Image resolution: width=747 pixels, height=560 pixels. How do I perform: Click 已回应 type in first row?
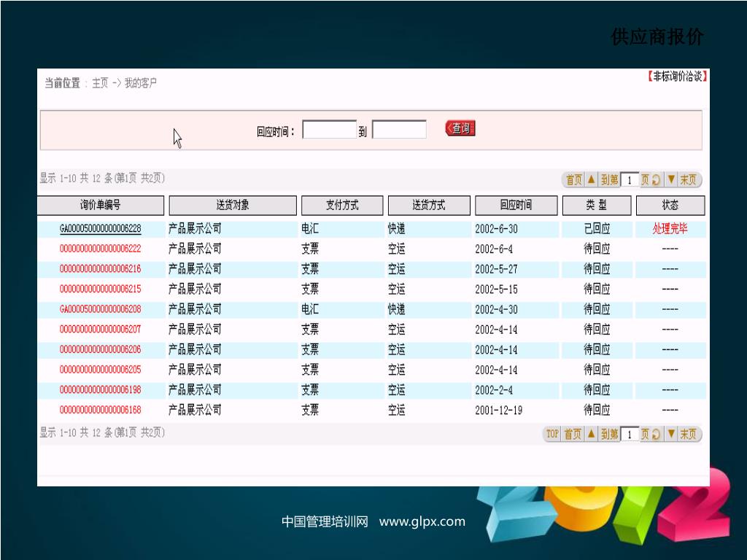pos(597,228)
